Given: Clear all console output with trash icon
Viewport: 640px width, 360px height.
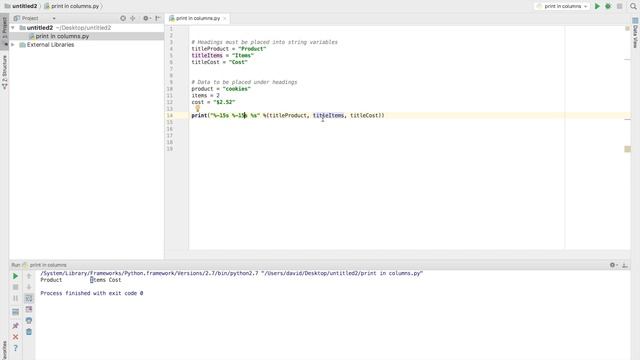Looking at the screenshot, I should click(29, 332).
